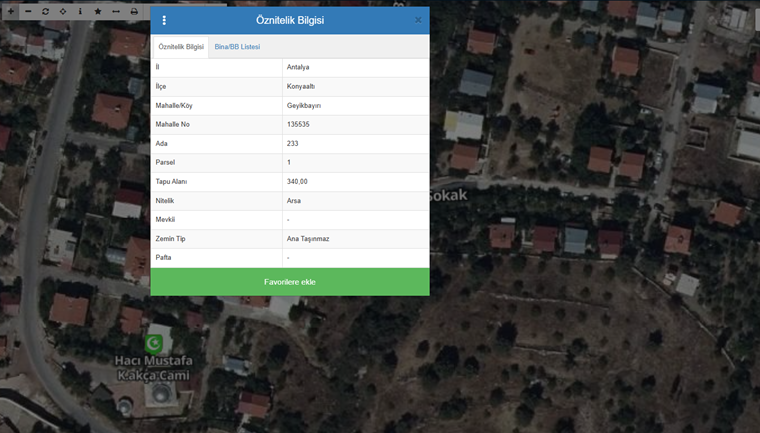The width and height of the screenshot is (760, 433).
Task: Click the zoom out minus icon
Action: pos(27,10)
